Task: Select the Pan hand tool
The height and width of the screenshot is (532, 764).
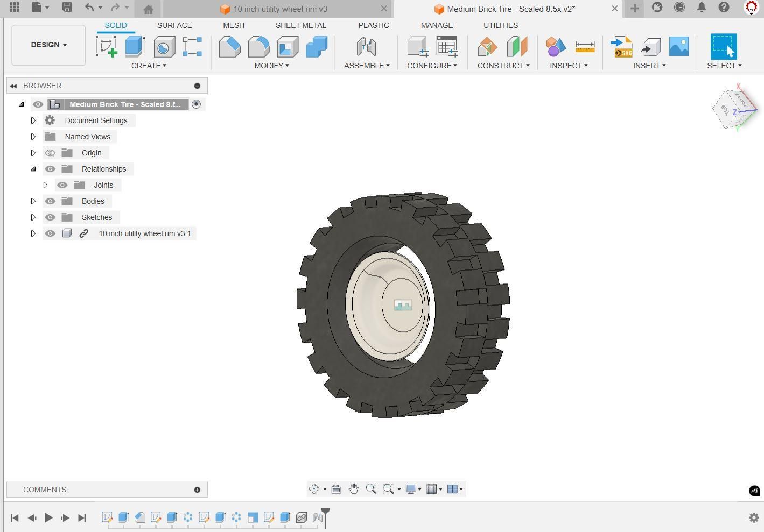Action: pyautogui.click(x=354, y=488)
